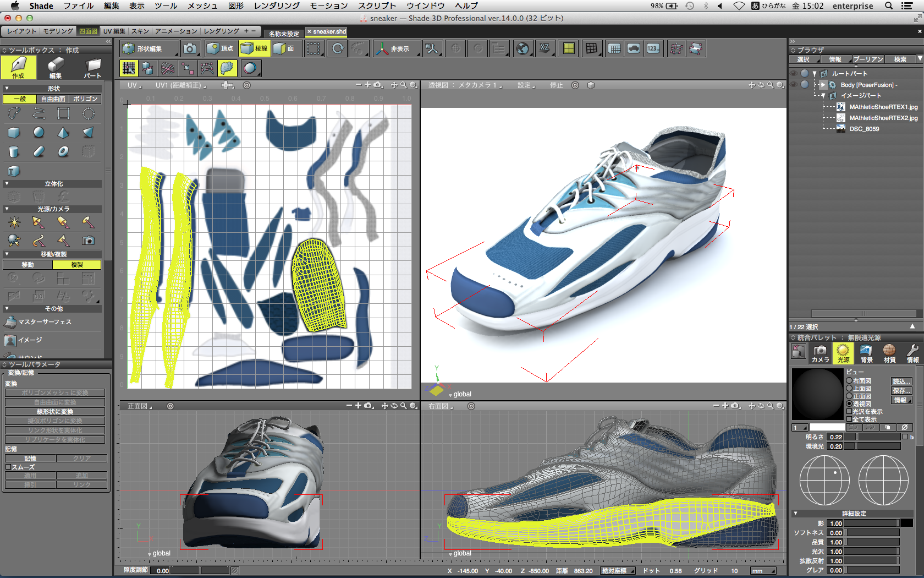The image size is (924, 578).
Task: Collapse the ルートパート tree node
Action: pyautogui.click(x=815, y=74)
